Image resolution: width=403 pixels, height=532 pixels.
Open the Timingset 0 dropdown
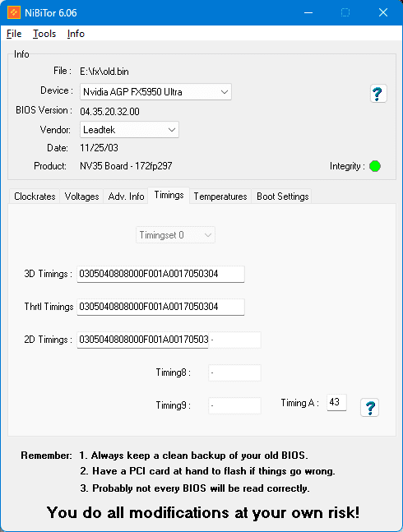coord(175,235)
